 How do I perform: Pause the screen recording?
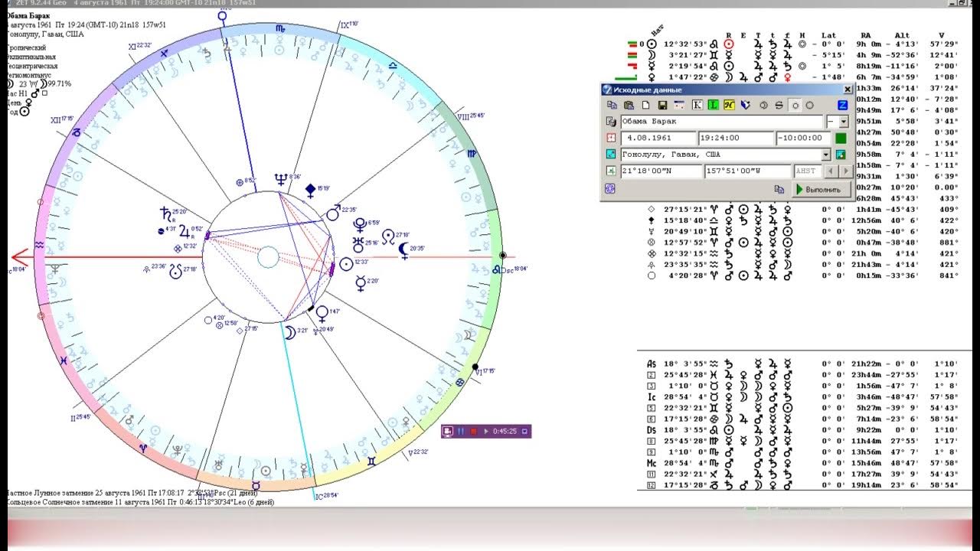click(x=462, y=432)
